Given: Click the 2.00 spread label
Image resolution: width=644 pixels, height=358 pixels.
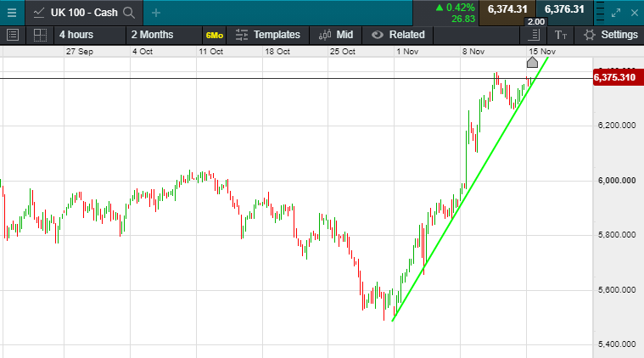Looking at the screenshot, I should pos(536,22).
